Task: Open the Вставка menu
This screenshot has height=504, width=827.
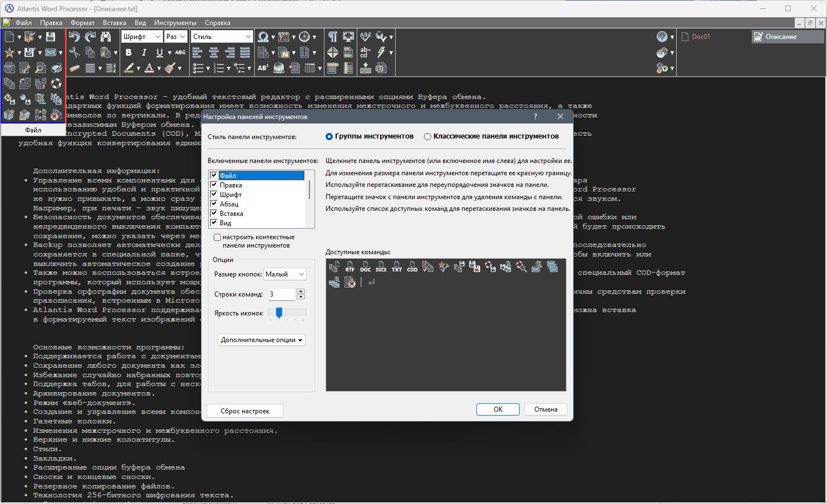Action: [115, 23]
